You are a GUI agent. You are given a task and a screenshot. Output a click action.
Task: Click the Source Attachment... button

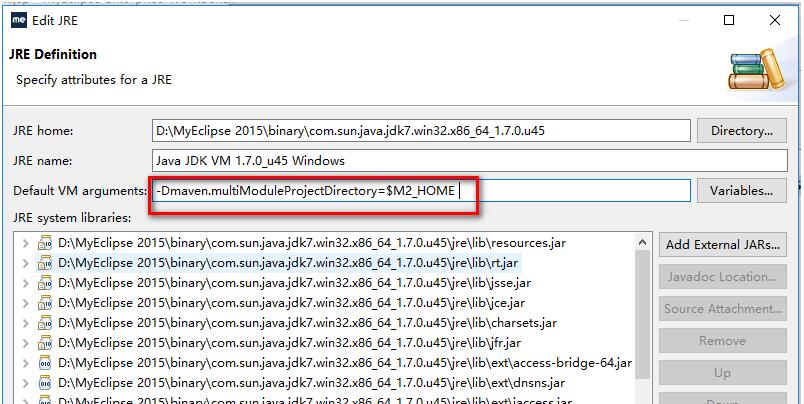(722, 309)
